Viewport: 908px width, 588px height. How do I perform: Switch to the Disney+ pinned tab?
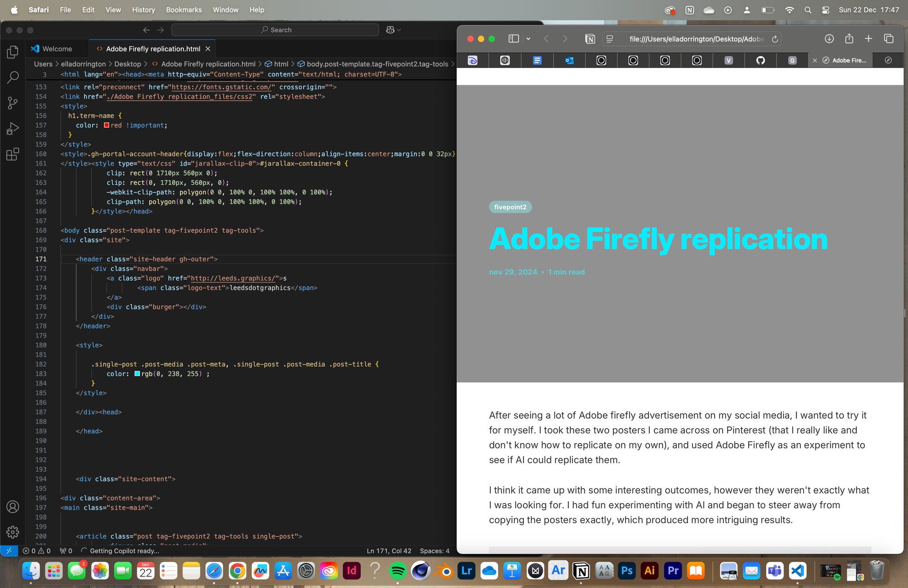(x=473, y=60)
